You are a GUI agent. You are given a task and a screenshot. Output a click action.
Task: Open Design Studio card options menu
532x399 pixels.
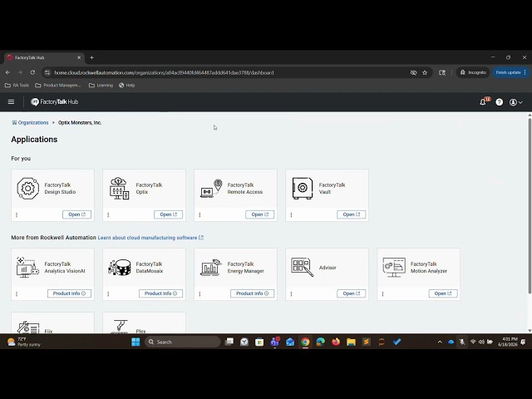coord(17,214)
